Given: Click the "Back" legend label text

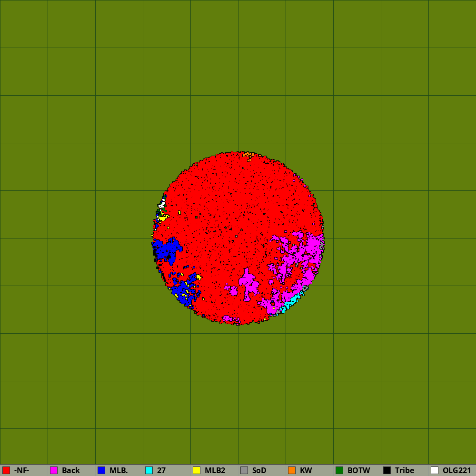Looking at the screenshot, I should (71, 470).
